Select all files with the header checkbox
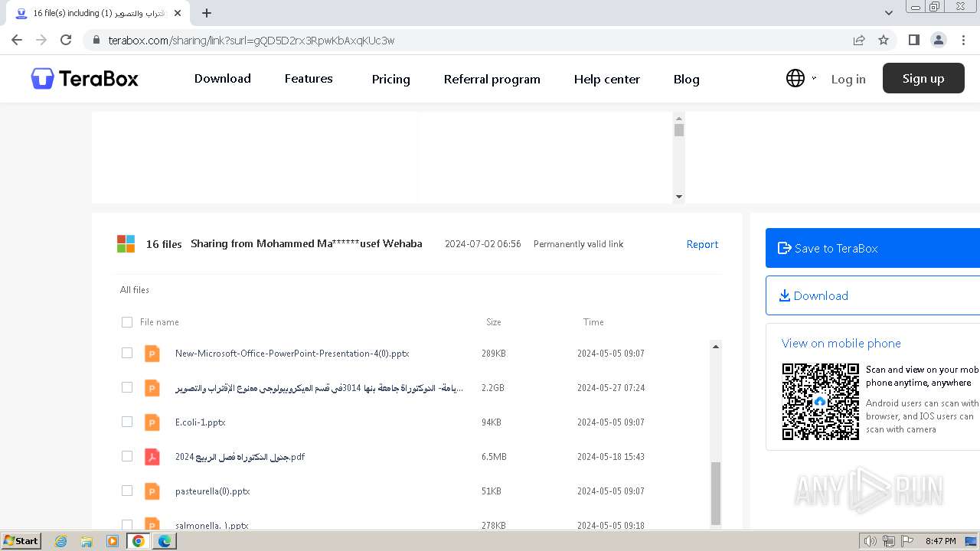 (127, 322)
